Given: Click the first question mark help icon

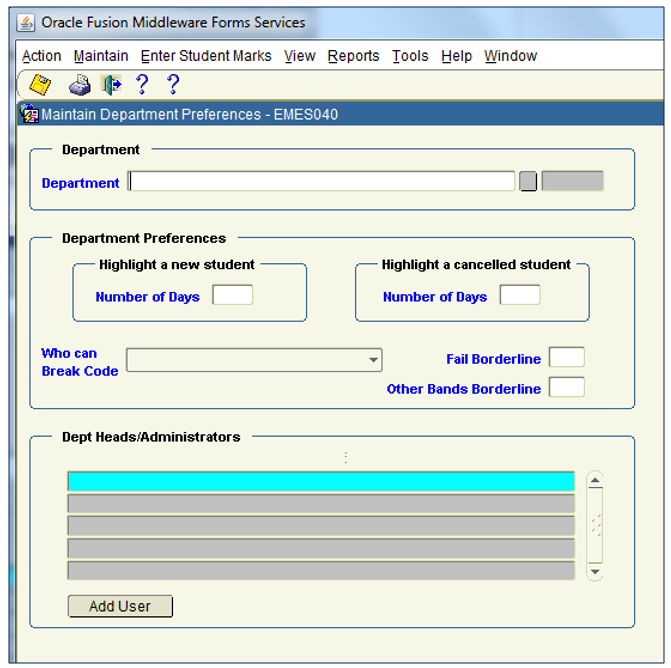Looking at the screenshot, I should 142,85.
